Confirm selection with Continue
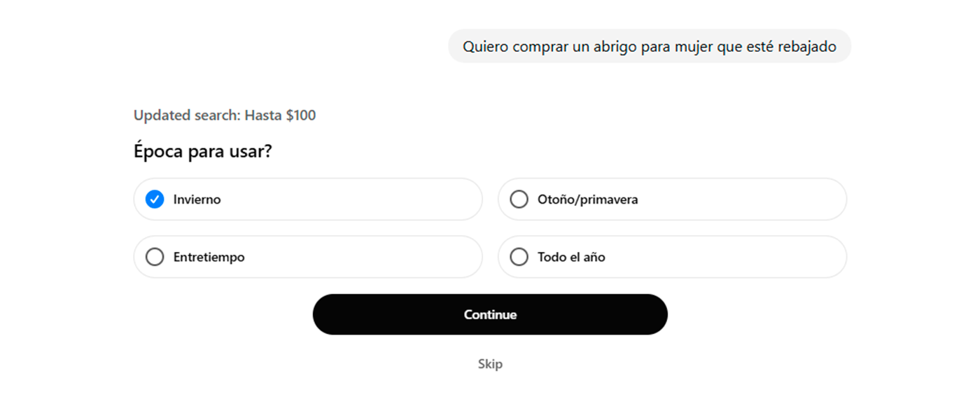The image size is (980, 420). [x=490, y=314]
